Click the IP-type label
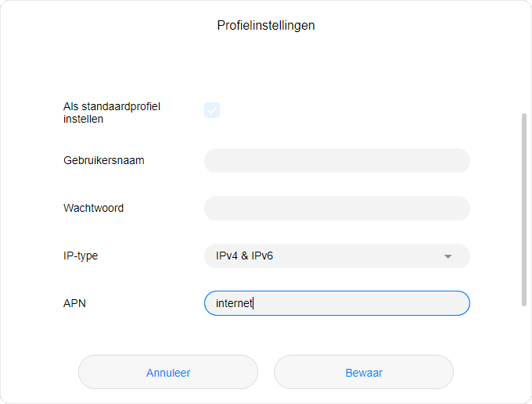Screen dimensions: 532x404 pyautogui.click(x=81, y=256)
